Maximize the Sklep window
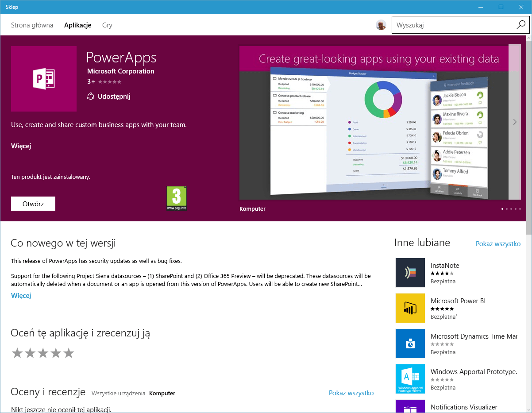Screen dimensions: 532x413 coord(501,7)
